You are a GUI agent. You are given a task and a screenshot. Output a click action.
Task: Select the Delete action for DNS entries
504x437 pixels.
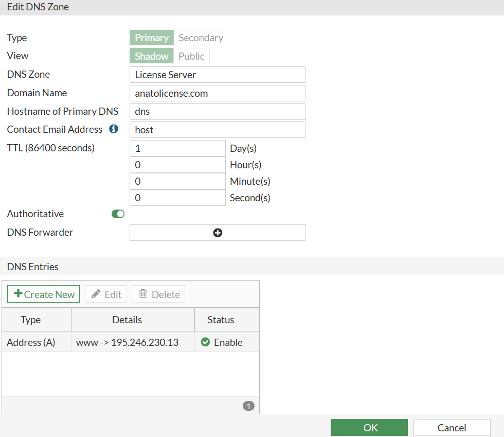coord(158,294)
